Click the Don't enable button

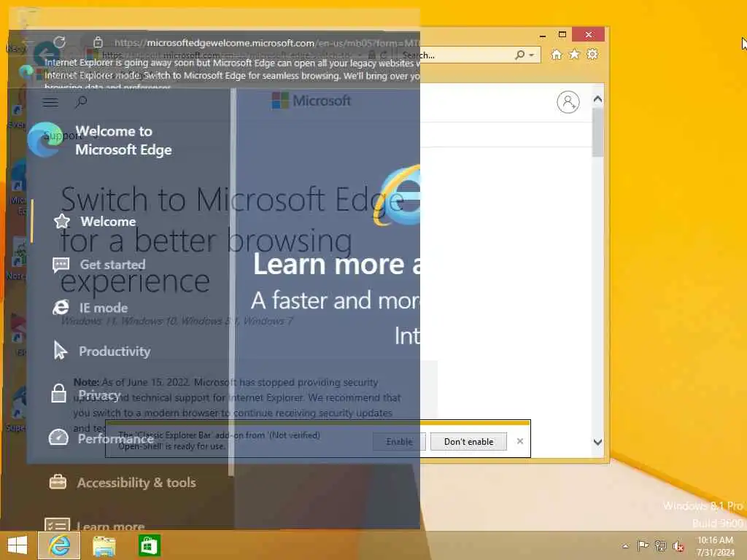[469, 441]
